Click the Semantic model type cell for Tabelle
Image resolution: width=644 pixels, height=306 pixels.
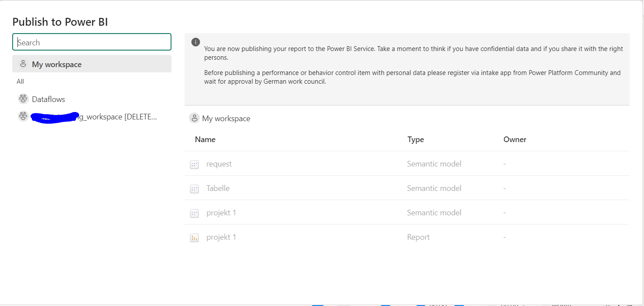[434, 188]
